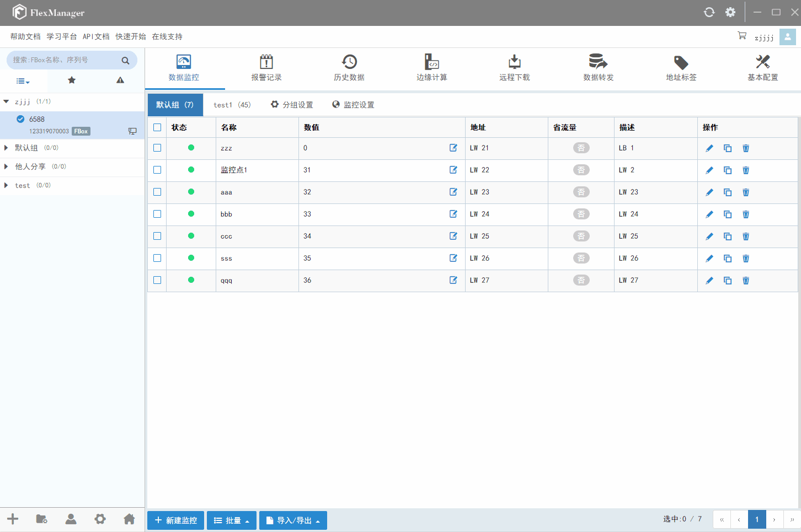The image size is (801, 532).
Task: Click the user avatar icon
Action: click(787, 37)
